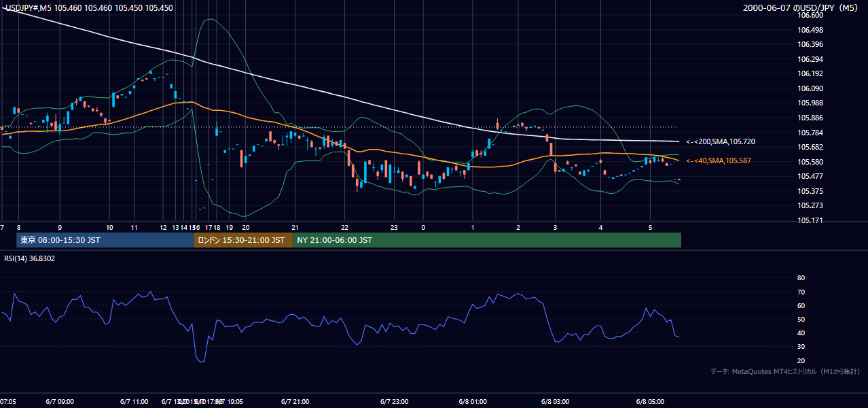
Task: Click the 2000-06-07 USD/JPY (M5) heading
Action: [801, 8]
